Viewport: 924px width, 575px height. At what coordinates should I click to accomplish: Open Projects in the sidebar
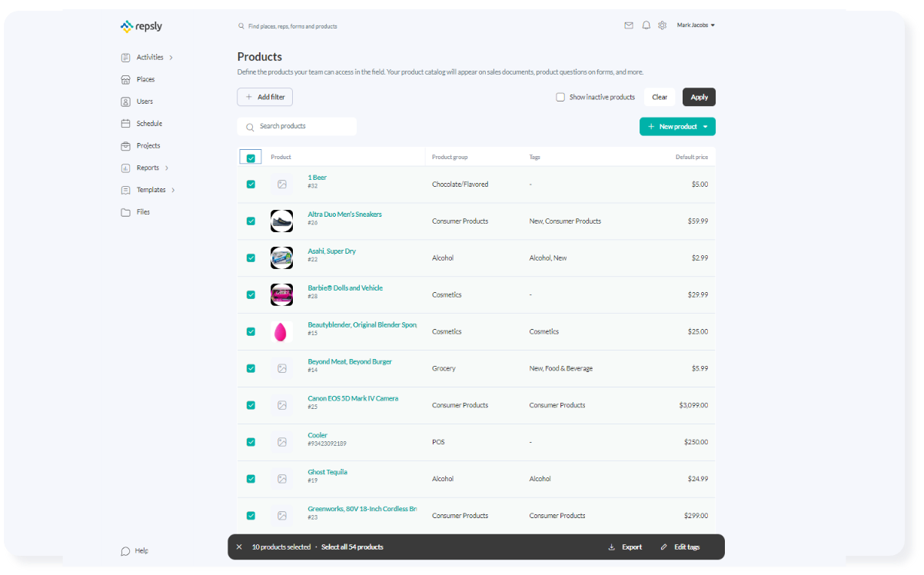(148, 146)
